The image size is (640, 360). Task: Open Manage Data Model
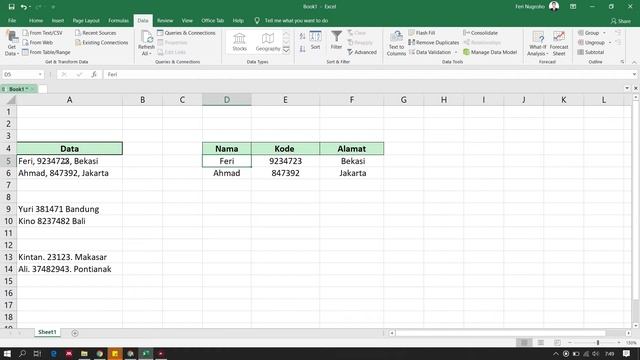pyautogui.click(x=490, y=52)
